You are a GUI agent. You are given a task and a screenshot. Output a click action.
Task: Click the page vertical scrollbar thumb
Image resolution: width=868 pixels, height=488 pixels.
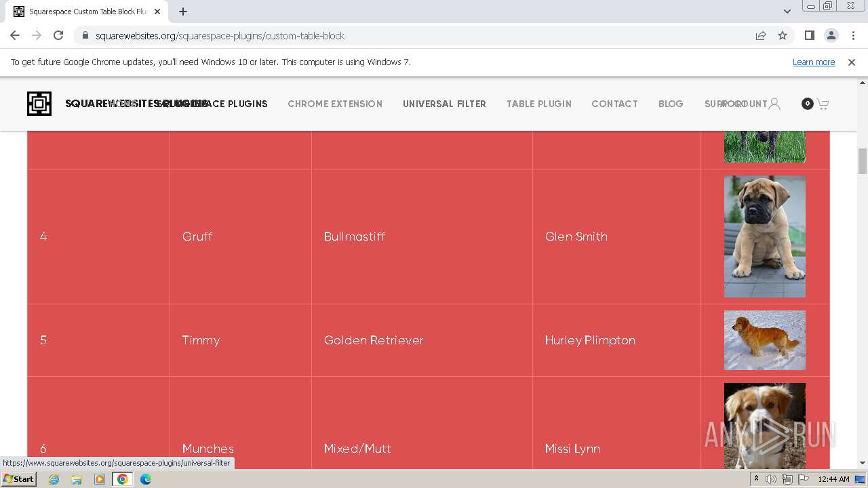pos(863,161)
